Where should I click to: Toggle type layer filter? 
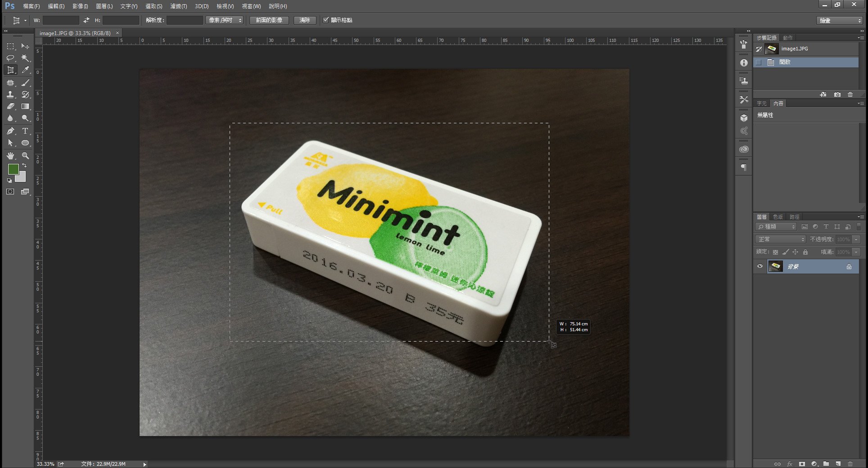tap(826, 227)
